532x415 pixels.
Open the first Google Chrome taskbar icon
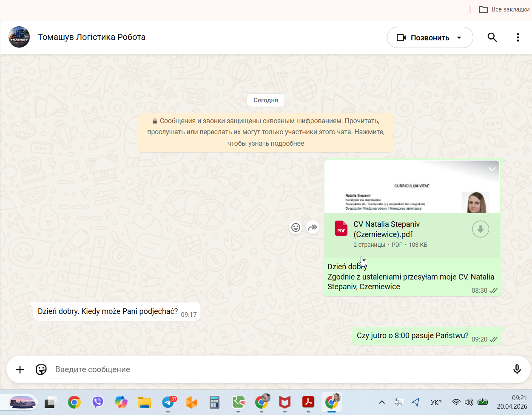(74, 402)
